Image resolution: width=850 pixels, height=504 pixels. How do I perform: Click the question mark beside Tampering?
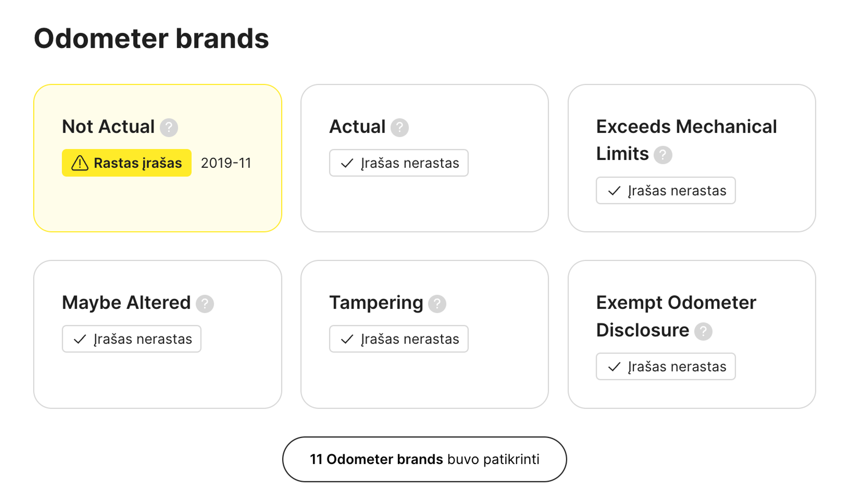(437, 304)
